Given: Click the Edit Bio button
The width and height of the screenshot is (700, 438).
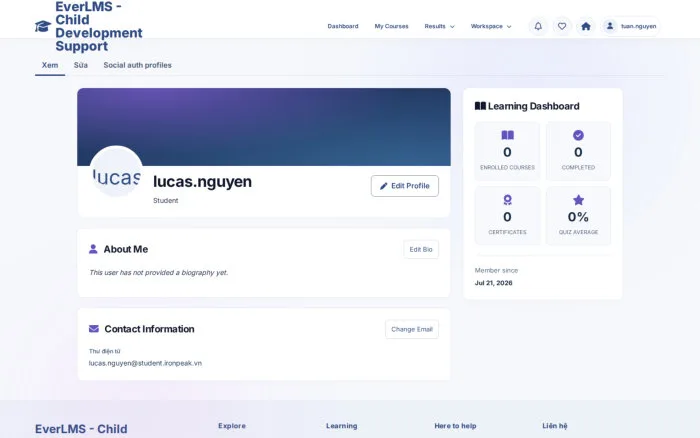Looking at the screenshot, I should pos(421,249).
